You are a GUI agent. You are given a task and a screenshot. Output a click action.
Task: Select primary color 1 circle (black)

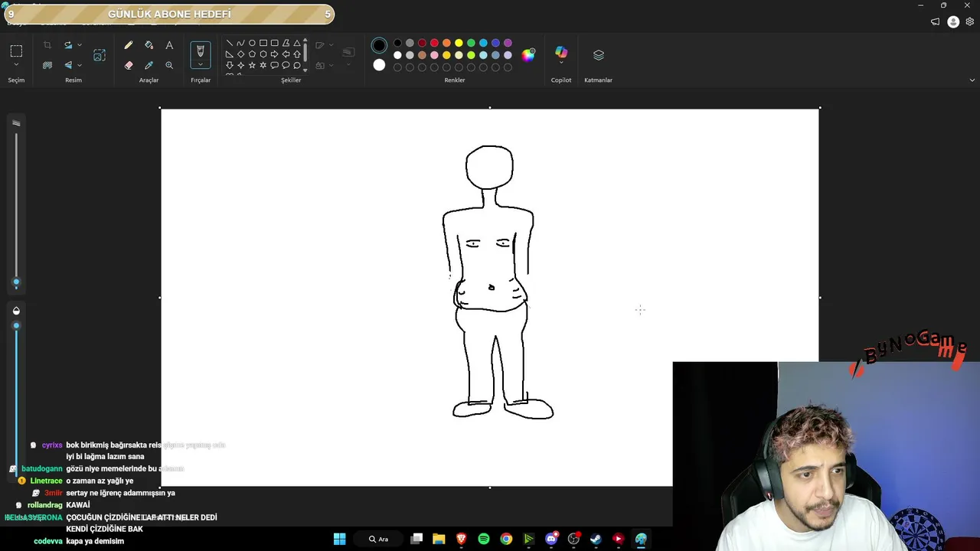tap(379, 46)
